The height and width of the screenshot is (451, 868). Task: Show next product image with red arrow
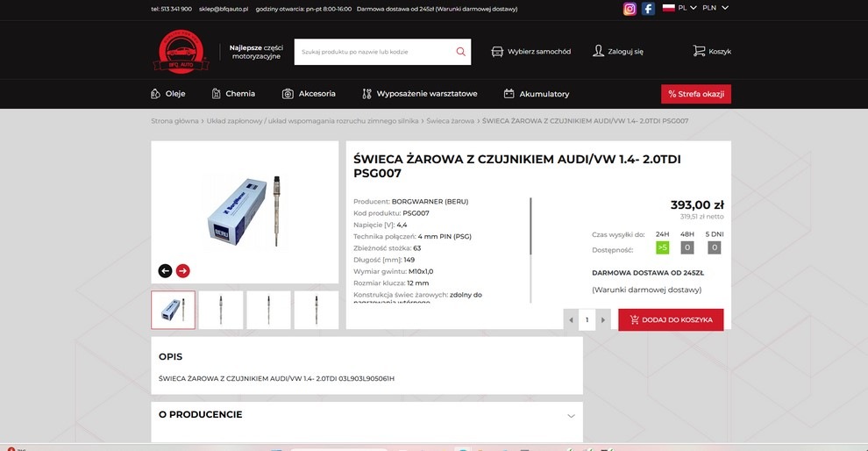pyautogui.click(x=182, y=270)
